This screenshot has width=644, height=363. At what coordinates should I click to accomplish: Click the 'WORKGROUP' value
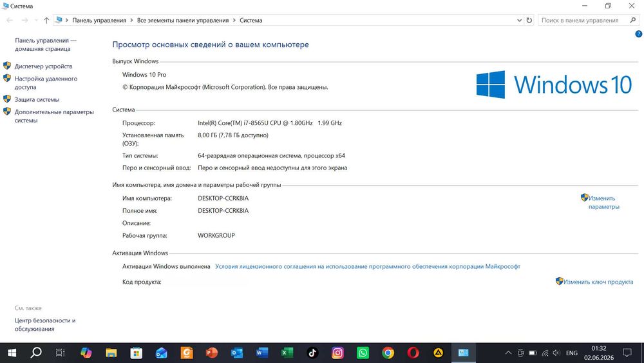pyautogui.click(x=216, y=235)
